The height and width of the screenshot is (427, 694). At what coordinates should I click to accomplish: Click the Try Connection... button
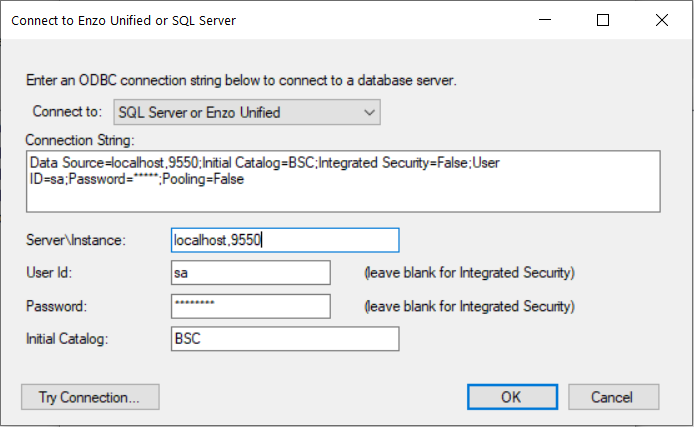tap(90, 397)
